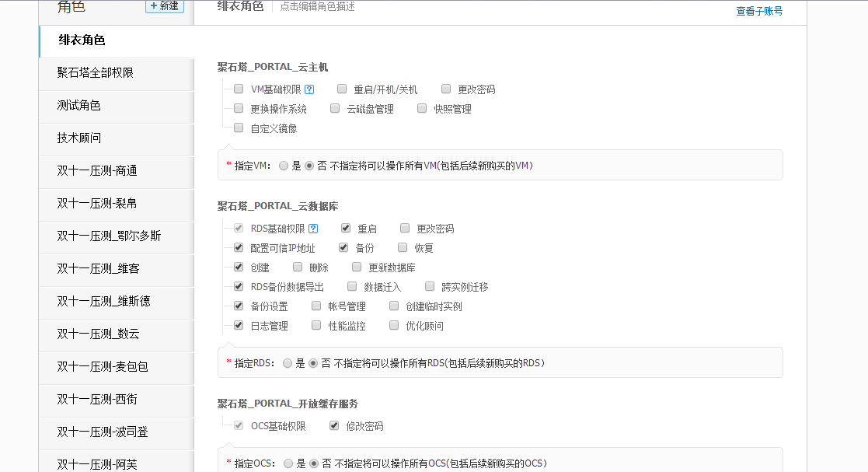Select 技术顾问 role
Viewport: 868px width, 472px height.
coord(117,138)
